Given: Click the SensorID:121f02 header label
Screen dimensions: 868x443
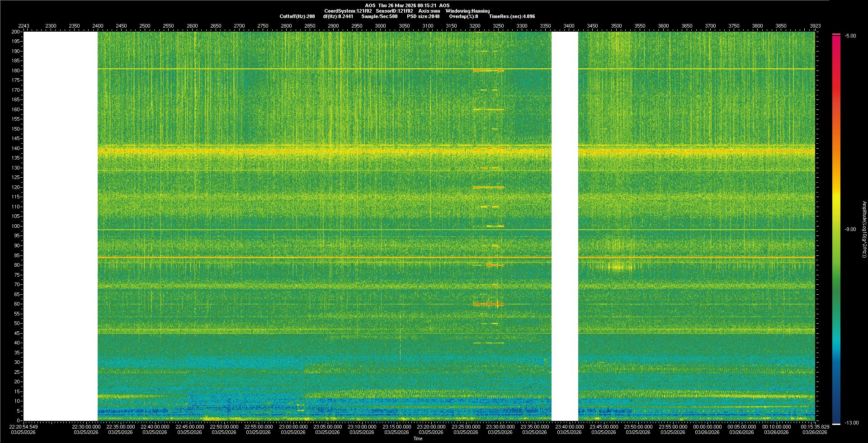Looking at the screenshot, I should click(x=394, y=11).
